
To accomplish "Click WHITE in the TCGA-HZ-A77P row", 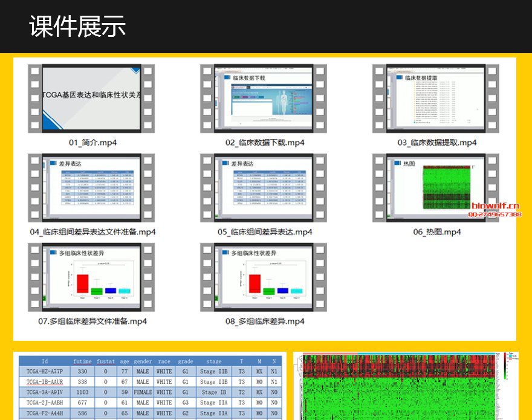I will 164,372.
